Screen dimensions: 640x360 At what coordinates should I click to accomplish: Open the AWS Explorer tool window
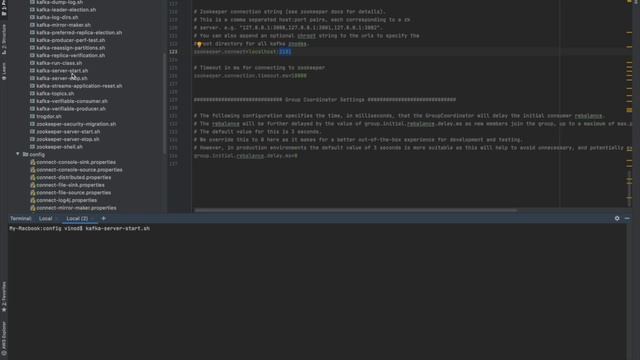point(4,338)
